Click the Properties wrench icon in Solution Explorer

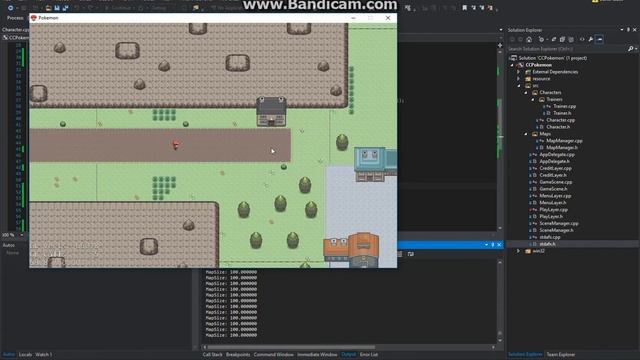pyautogui.click(x=591, y=40)
